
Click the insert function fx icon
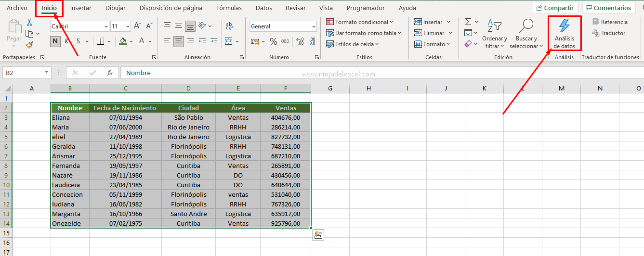[x=109, y=73]
